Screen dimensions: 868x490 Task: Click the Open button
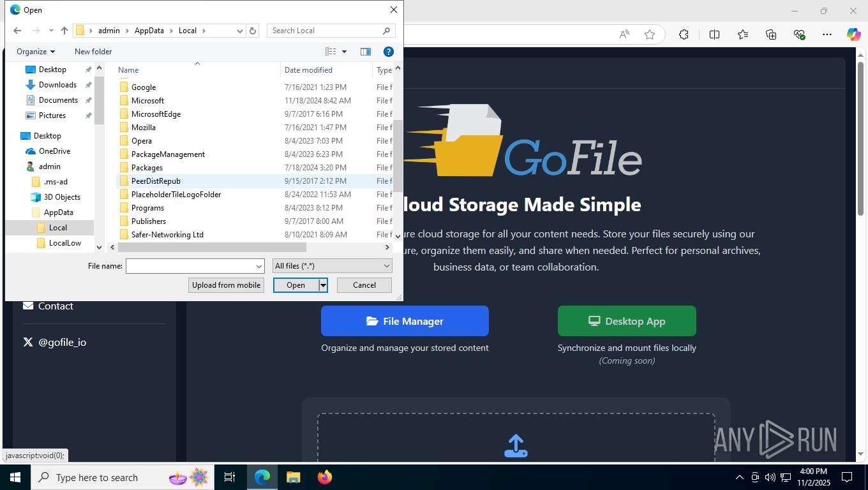[x=296, y=285]
